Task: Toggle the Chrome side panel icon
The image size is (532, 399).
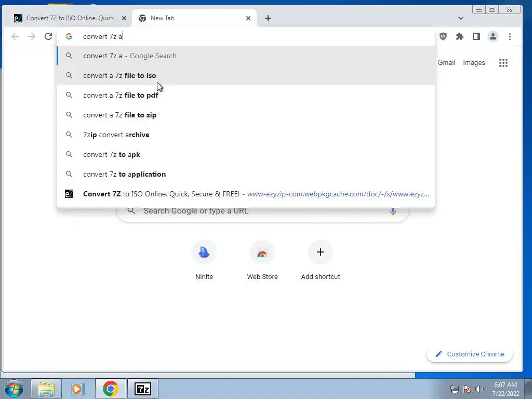Action: click(x=476, y=36)
